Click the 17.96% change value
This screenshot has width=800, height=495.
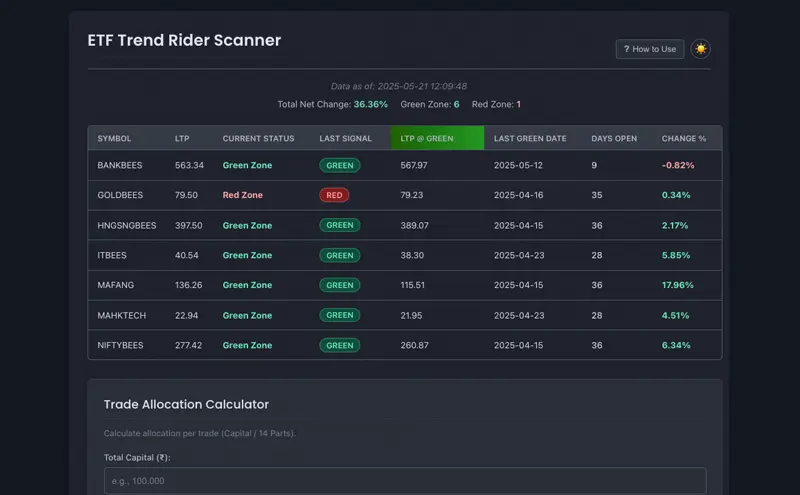tap(678, 285)
